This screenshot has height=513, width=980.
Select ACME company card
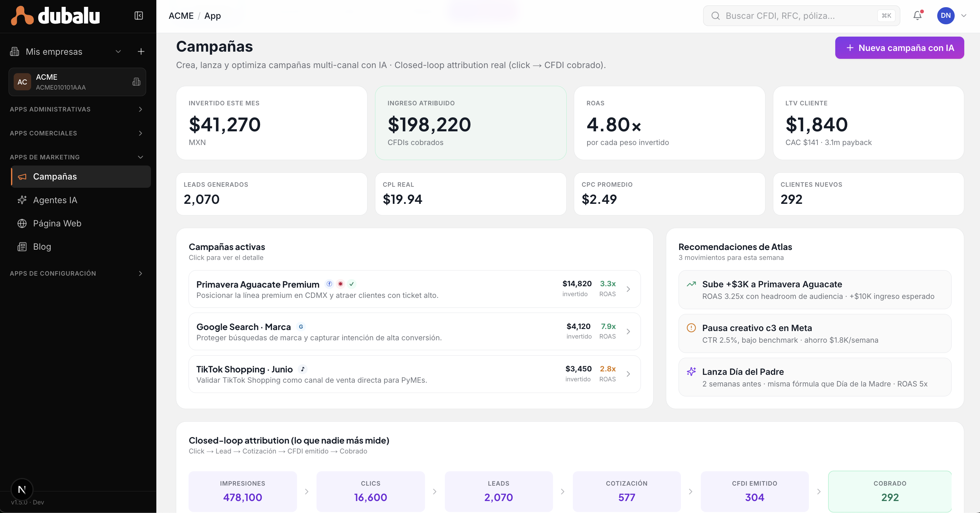click(x=77, y=82)
